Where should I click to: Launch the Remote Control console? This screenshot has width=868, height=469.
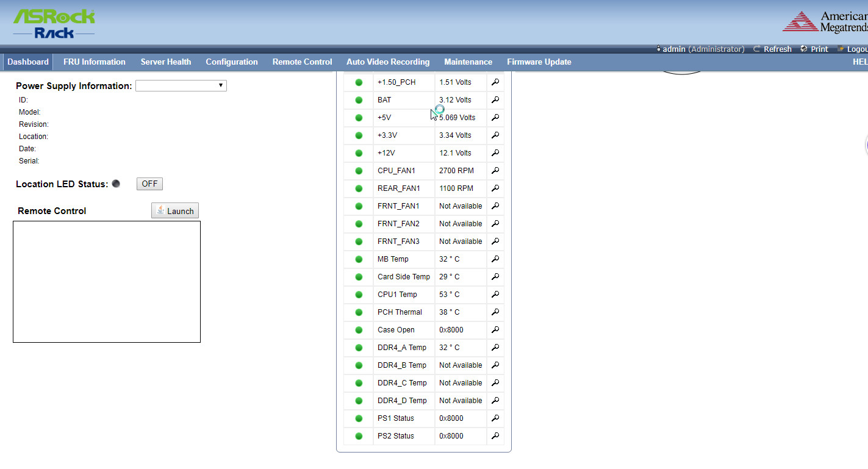point(175,211)
